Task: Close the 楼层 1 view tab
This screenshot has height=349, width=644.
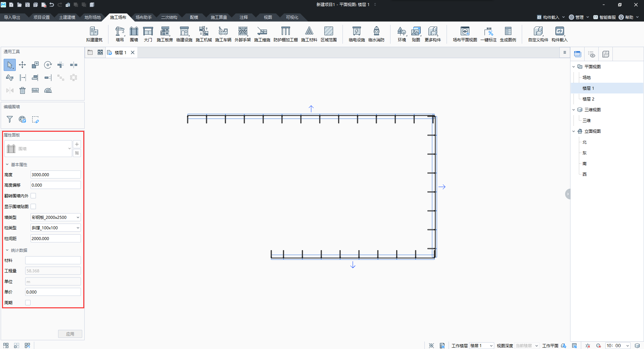Action: tap(133, 52)
